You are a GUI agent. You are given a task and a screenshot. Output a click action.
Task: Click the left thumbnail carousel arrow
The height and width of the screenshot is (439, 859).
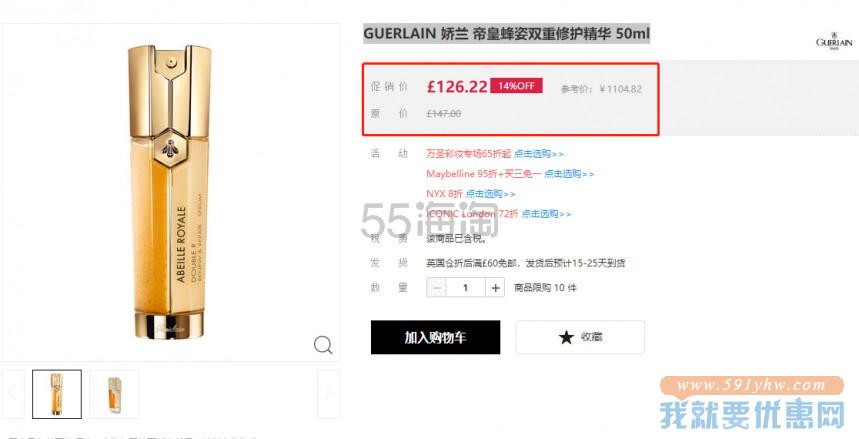[x=13, y=394]
